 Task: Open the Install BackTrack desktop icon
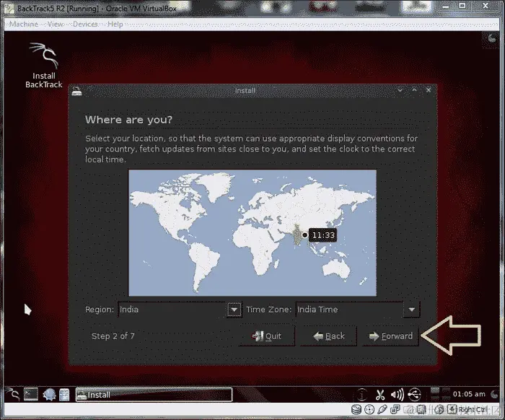pos(44,66)
